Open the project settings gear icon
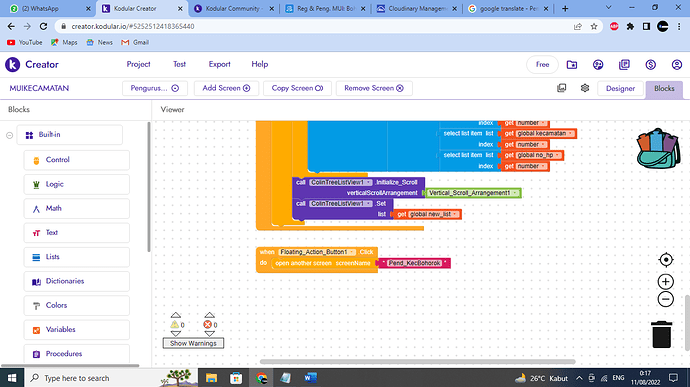The height and width of the screenshot is (387, 690). 585,88
